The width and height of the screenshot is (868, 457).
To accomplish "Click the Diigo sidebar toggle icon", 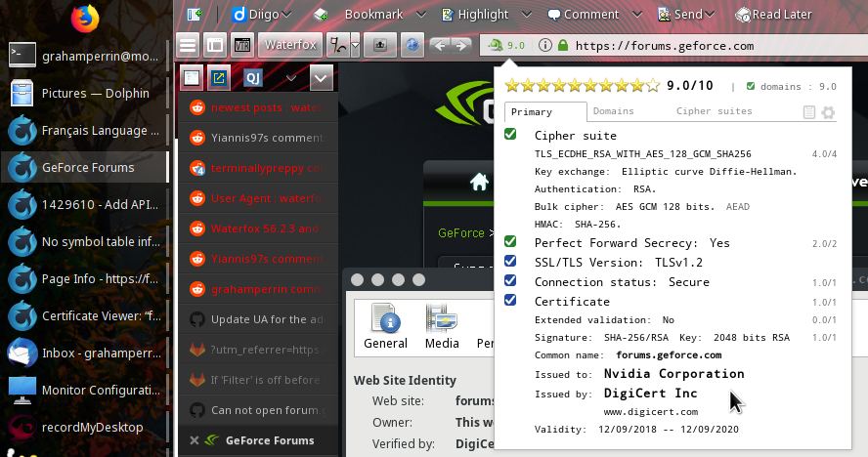I will click(195, 15).
